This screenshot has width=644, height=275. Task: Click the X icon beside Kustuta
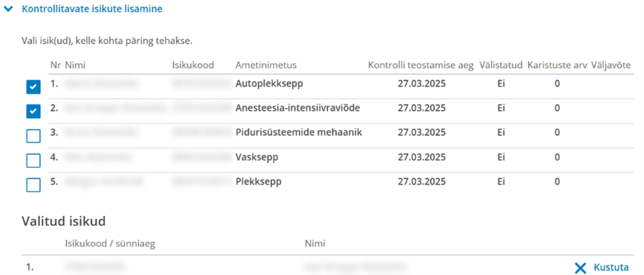580,268
